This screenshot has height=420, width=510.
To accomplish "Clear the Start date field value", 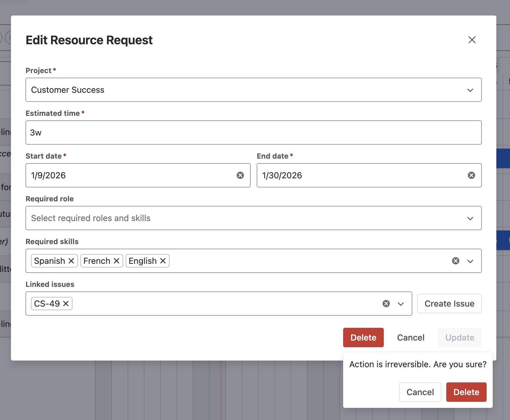I will pyautogui.click(x=240, y=175).
